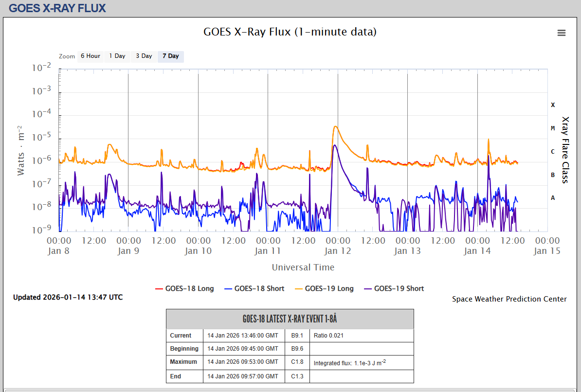Image resolution: width=581 pixels, height=392 pixels.
Task: Click the orange flare peak near Jan 12
Action: pyautogui.click(x=335, y=126)
